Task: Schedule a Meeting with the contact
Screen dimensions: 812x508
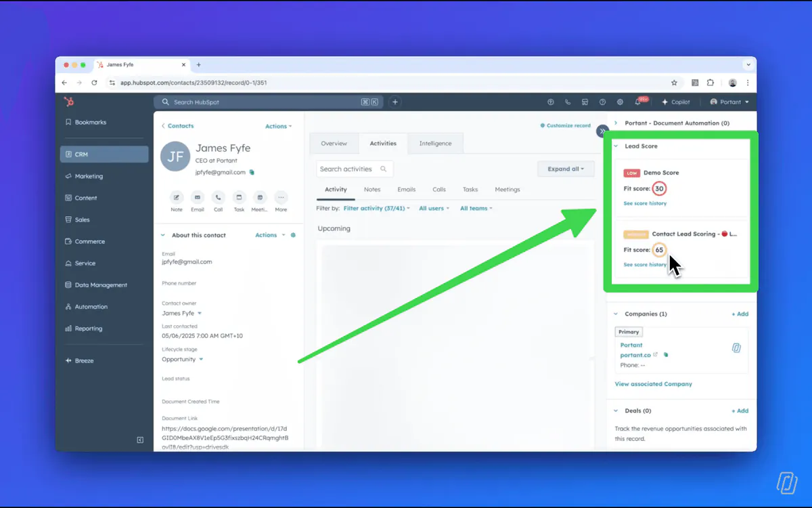Action: (260, 197)
